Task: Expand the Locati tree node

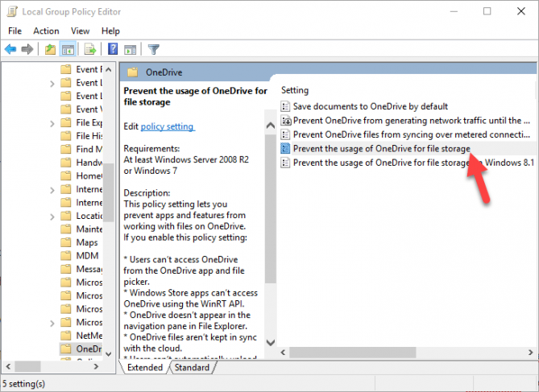Action: 52,217
